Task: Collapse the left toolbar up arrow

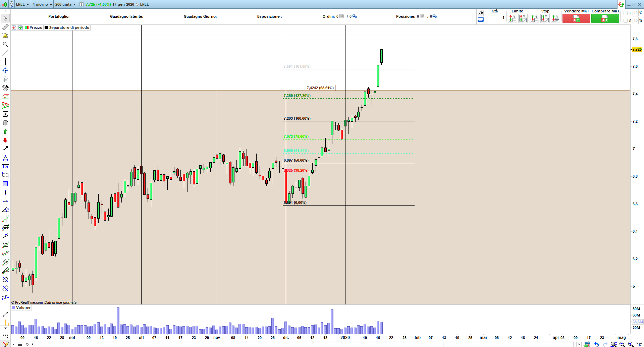Action: [5, 11]
